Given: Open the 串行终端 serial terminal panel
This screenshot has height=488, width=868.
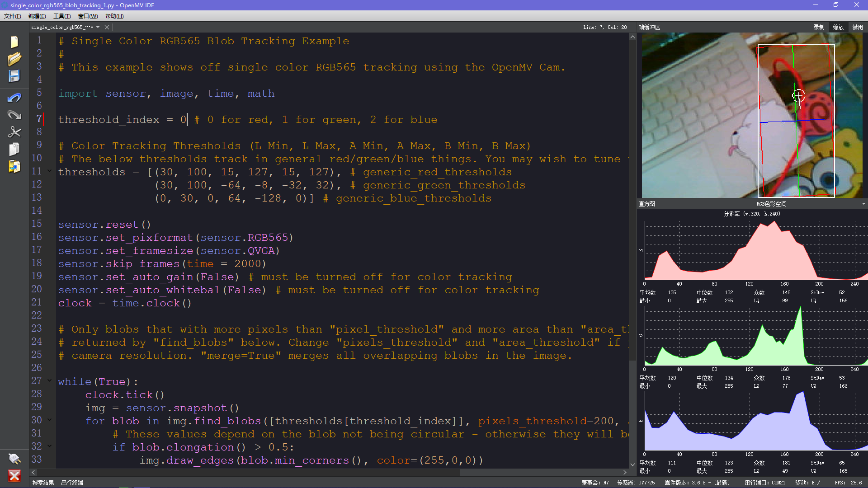Looking at the screenshot, I should pos(72,483).
